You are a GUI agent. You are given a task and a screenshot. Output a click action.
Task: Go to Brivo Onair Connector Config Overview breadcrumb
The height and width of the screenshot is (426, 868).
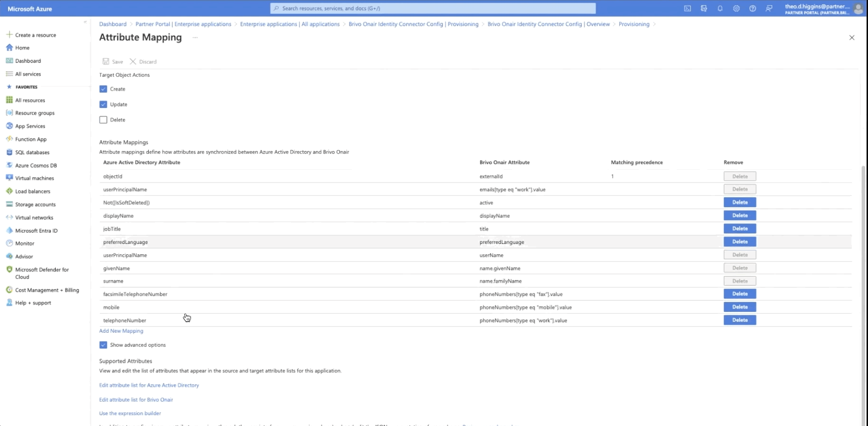pos(549,24)
